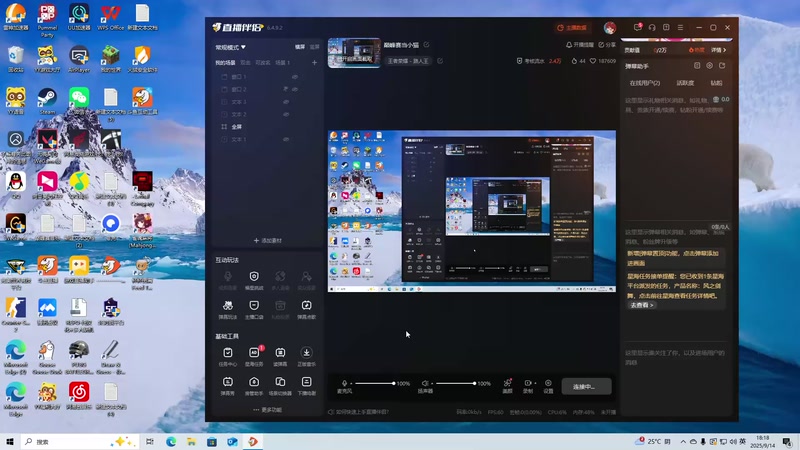Switch to 场景 1 scene tab
Image resolution: width=800 pixels, height=450 pixels.
click(283, 63)
